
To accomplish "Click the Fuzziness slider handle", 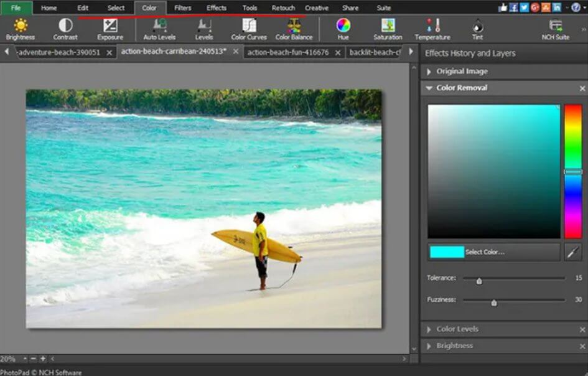I will tap(494, 302).
